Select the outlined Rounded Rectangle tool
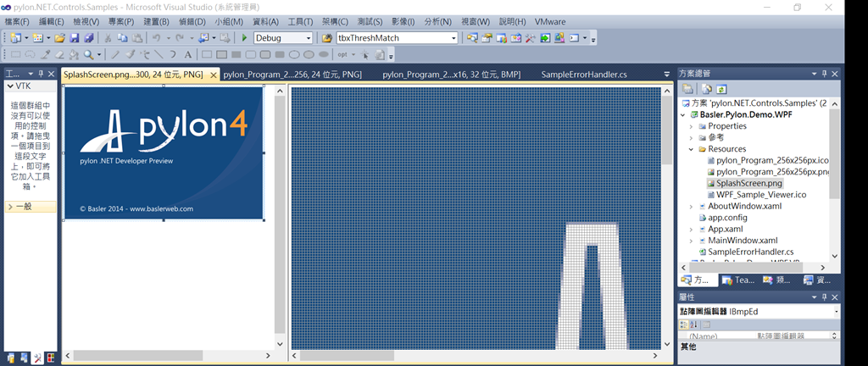The width and height of the screenshot is (868, 366). click(x=250, y=54)
